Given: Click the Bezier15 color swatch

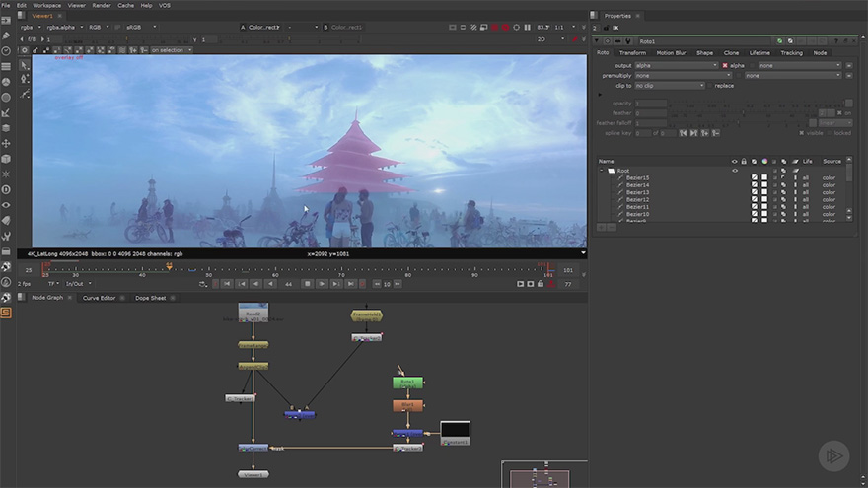Looking at the screenshot, I should point(764,178).
